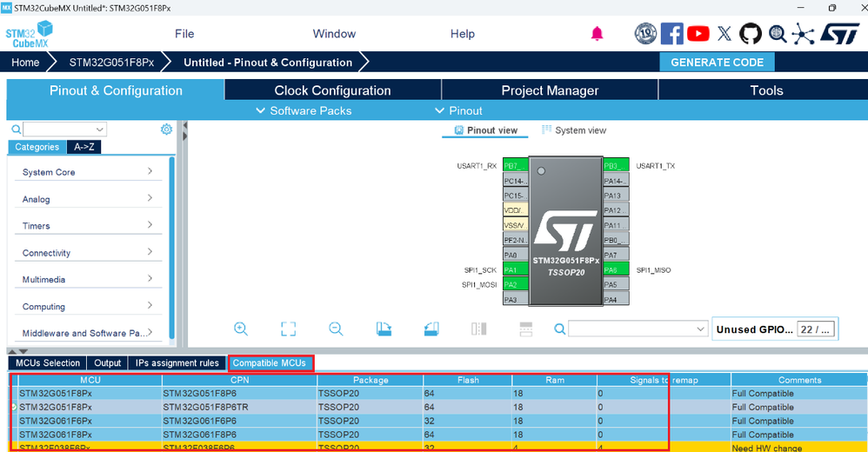Click the GENERATE CODE button
Viewport: 868px width, 452px height.
click(717, 63)
